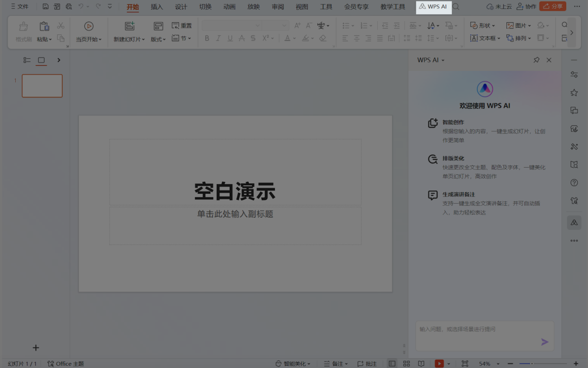Click the redo arrow icon
588x368 pixels.
pos(98,7)
